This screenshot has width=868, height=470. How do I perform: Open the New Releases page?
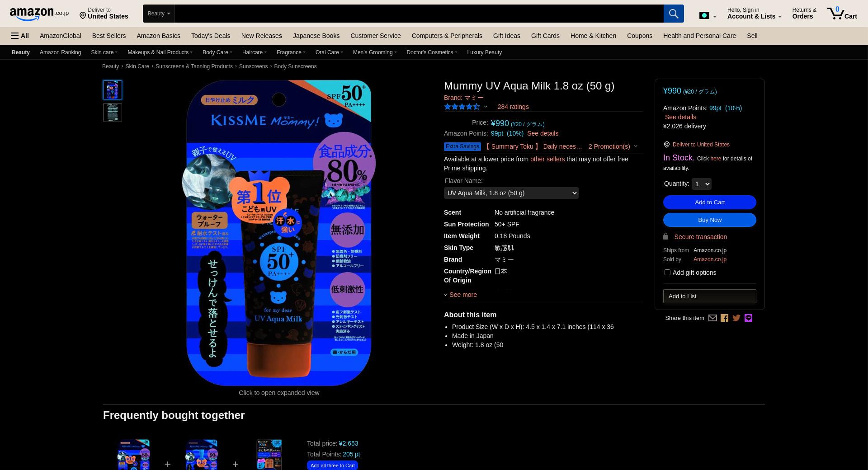coord(261,36)
